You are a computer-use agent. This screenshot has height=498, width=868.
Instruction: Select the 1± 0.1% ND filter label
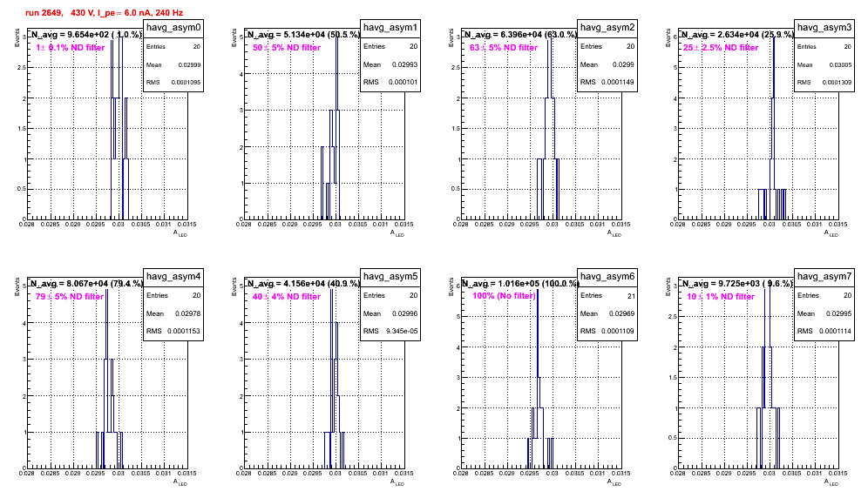[71, 48]
